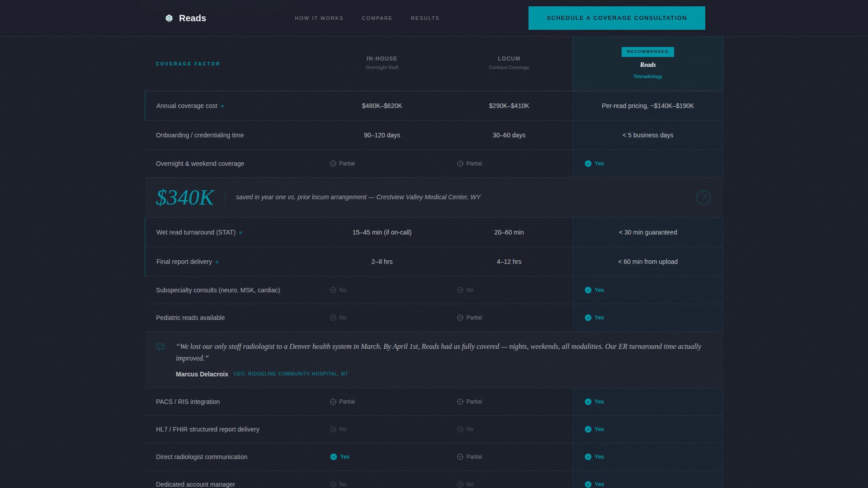868x488 pixels.
Task: Click the < 60 min from upload cell
Action: (x=648, y=262)
